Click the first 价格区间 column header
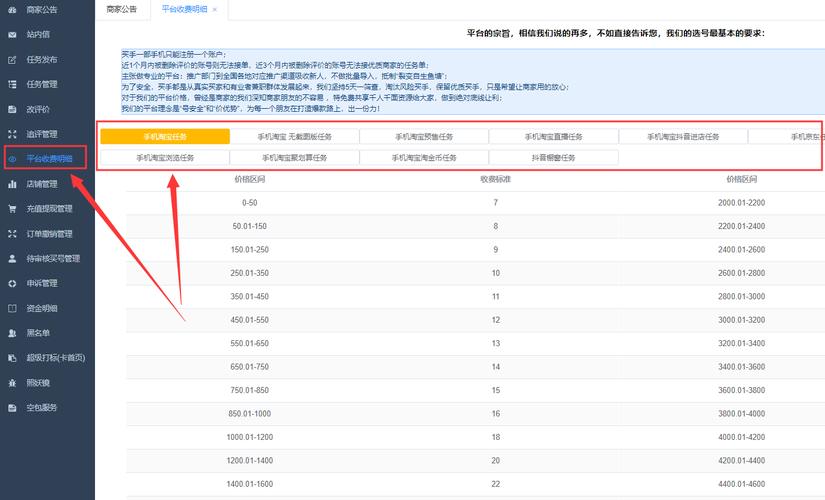 (x=249, y=179)
